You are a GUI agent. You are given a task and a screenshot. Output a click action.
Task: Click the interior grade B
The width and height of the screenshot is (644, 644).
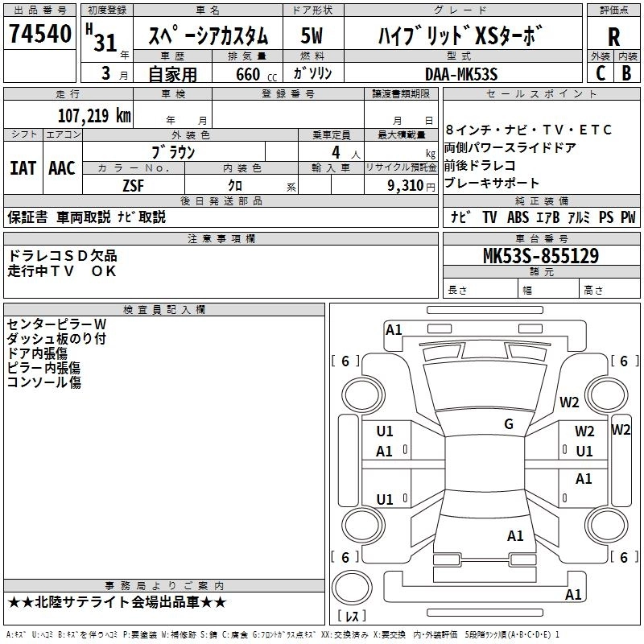click(x=627, y=73)
